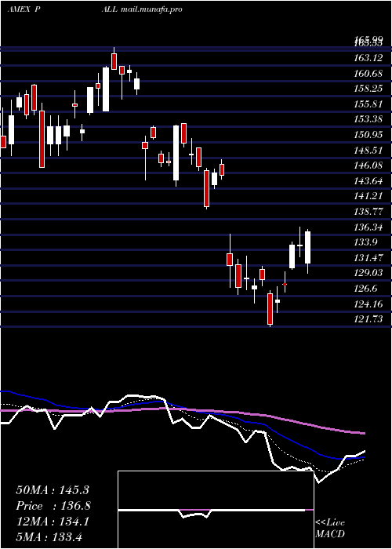Click the 5MA : 133.4 readout

point(49,536)
